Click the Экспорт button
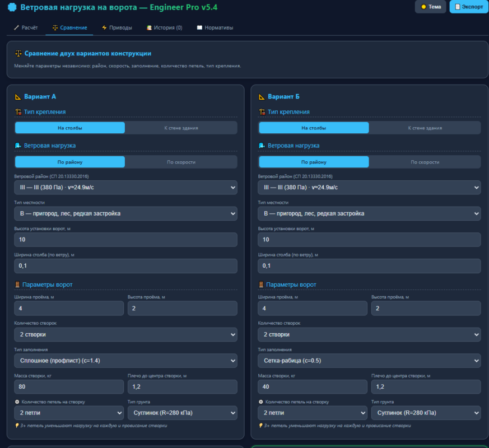The height and width of the screenshot is (448, 489). click(x=469, y=7)
